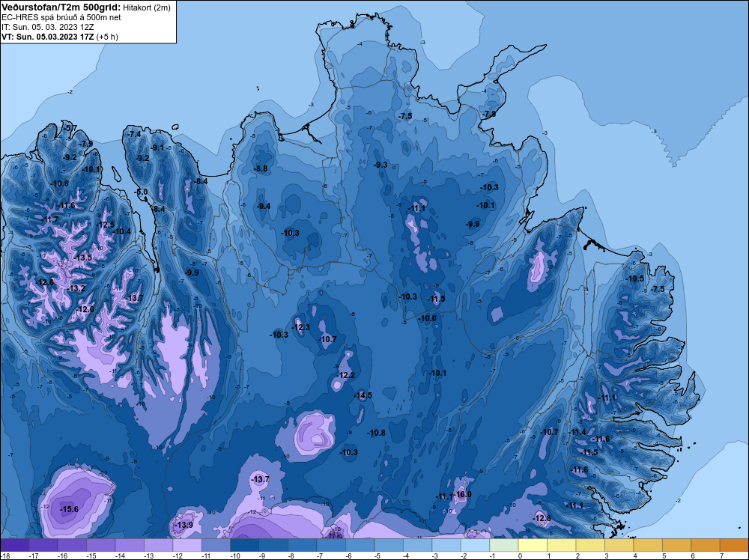Select the -9.4 temperature value
Viewport: 749px width, 560px height.
(x=264, y=206)
